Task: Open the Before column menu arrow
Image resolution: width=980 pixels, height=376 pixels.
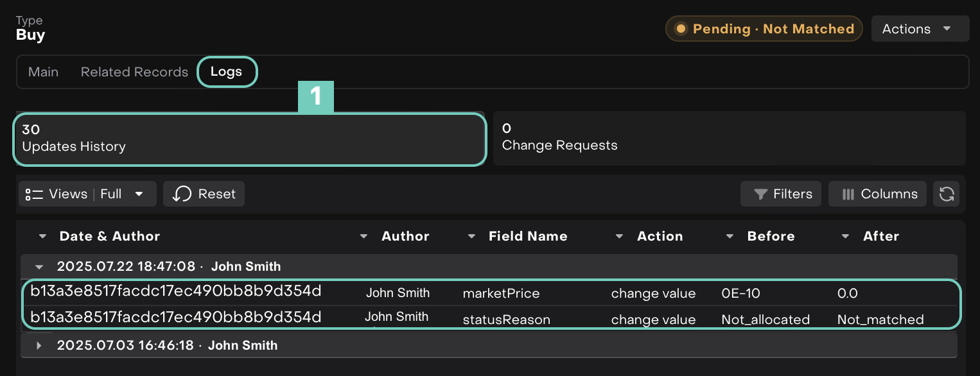Action: (730, 236)
